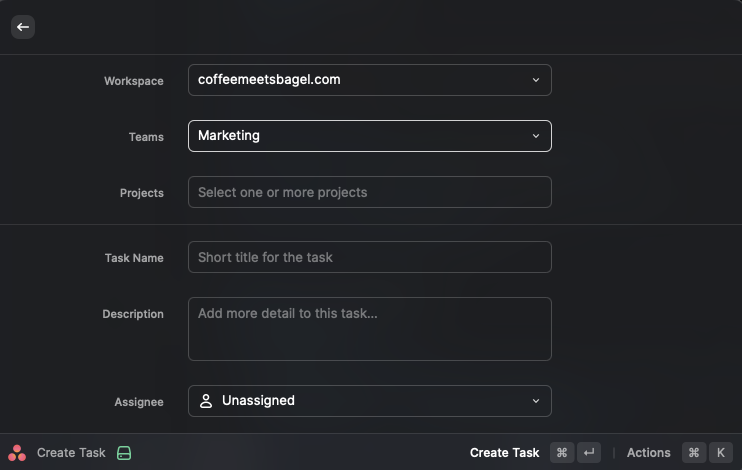The image size is (742, 470).
Task: Click the Create Task title at bottom left
Action: pos(71,453)
